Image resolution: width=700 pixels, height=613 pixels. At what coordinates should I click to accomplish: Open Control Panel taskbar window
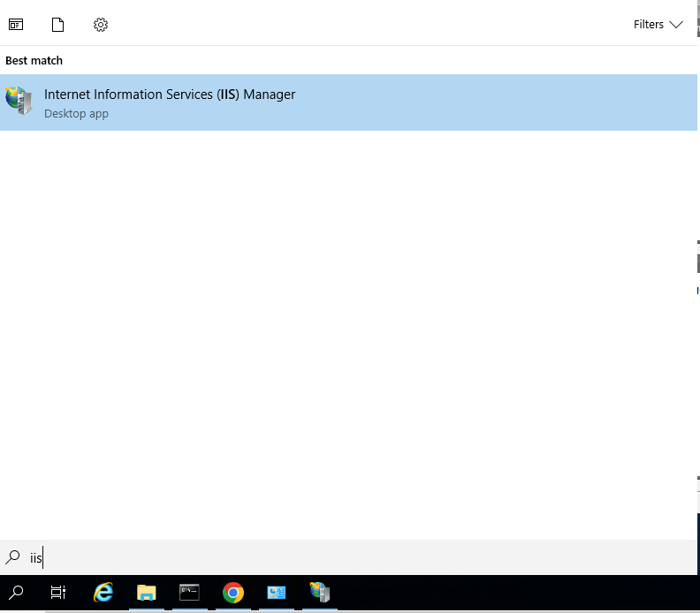point(277,593)
